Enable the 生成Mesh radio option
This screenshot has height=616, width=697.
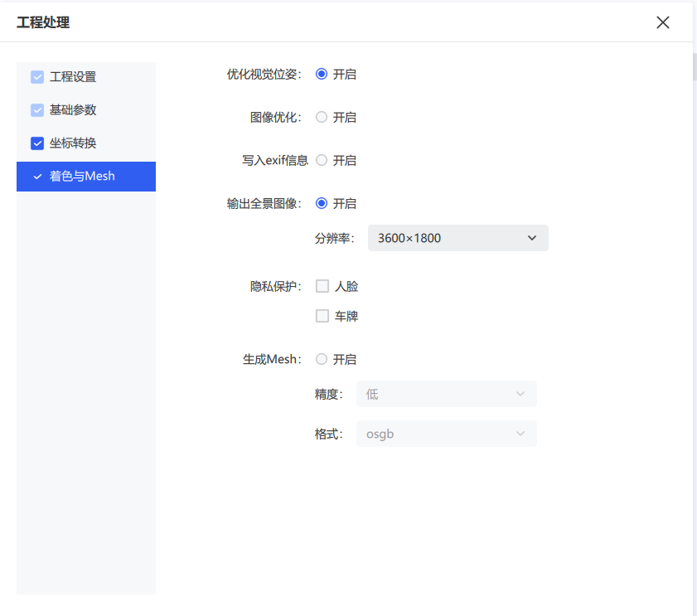[x=322, y=359]
